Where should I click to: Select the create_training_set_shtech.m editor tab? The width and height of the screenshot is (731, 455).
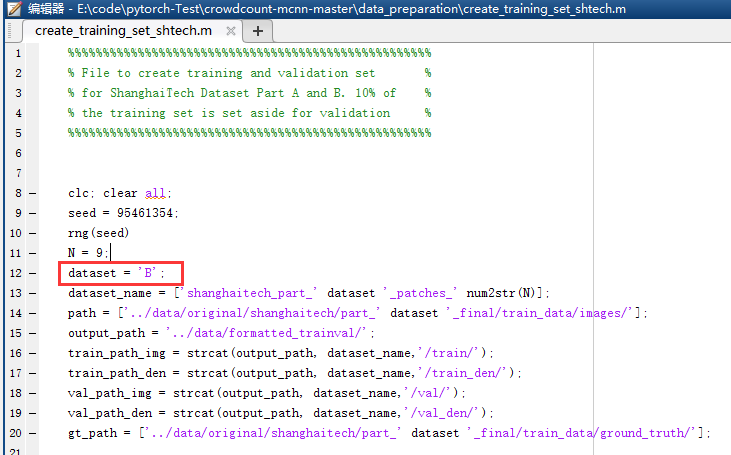[124, 31]
